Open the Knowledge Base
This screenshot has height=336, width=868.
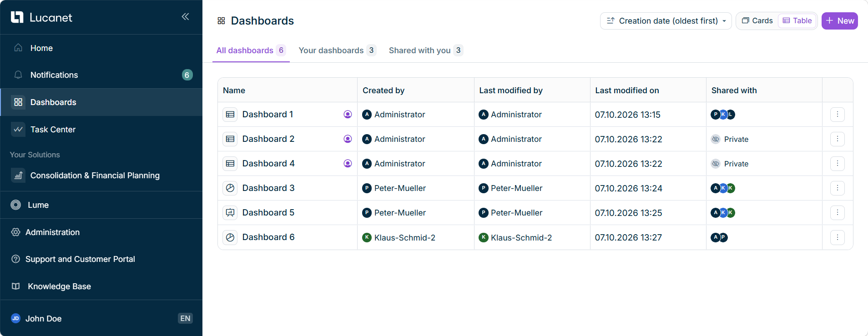pyautogui.click(x=101, y=286)
